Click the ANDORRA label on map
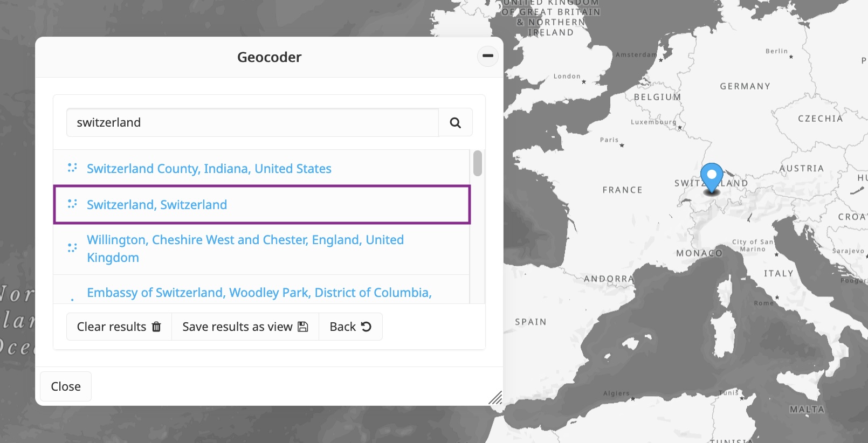 [x=609, y=279]
